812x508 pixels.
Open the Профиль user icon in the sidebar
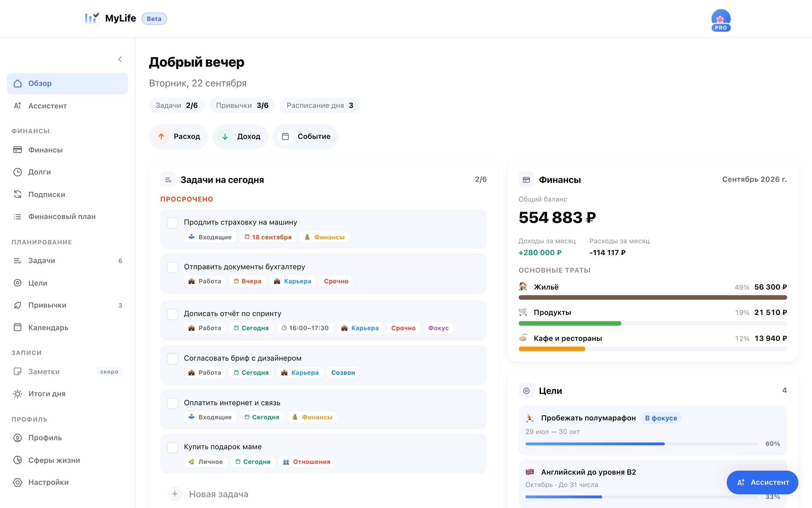coord(18,438)
